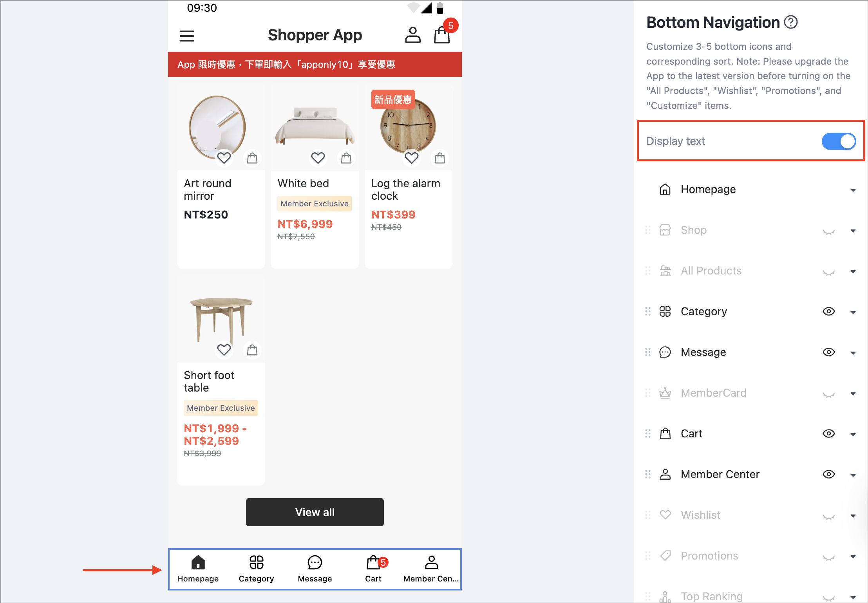The image size is (868, 603).
Task: Hide the Category item via eye icon
Action: tap(829, 312)
